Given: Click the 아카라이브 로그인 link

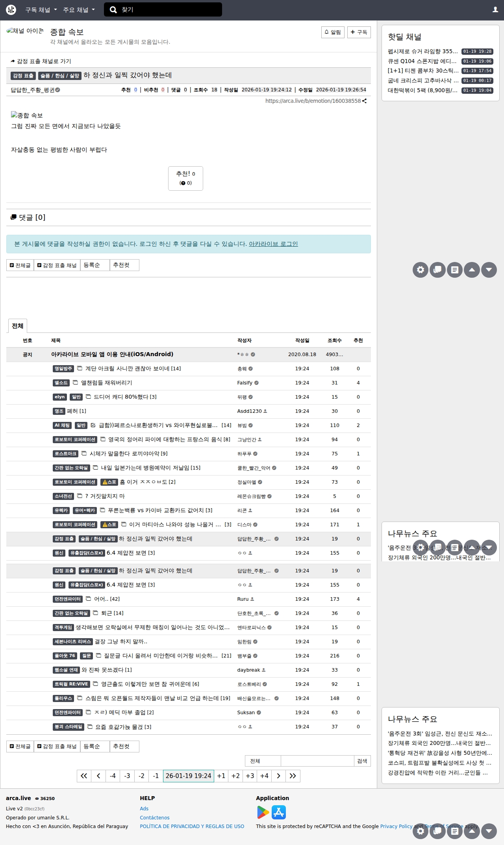Looking at the screenshot, I should tap(273, 244).
